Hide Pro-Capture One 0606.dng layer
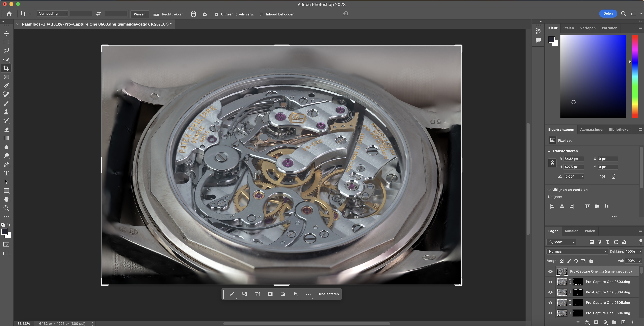 coord(551,313)
